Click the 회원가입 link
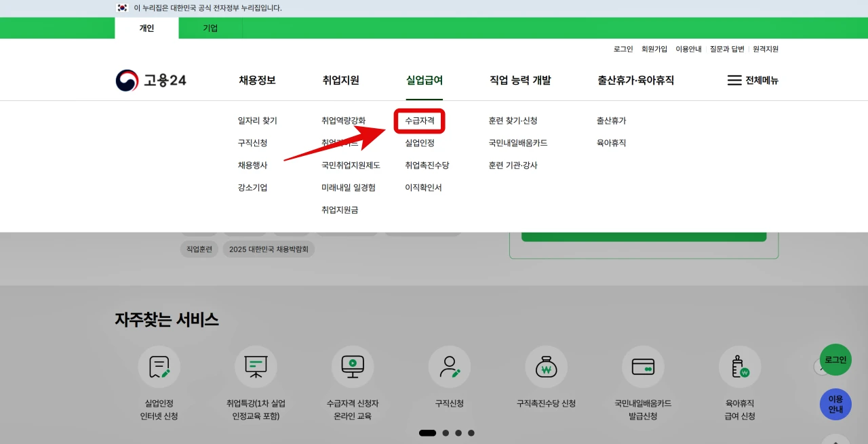This screenshot has height=444, width=868. [x=653, y=49]
